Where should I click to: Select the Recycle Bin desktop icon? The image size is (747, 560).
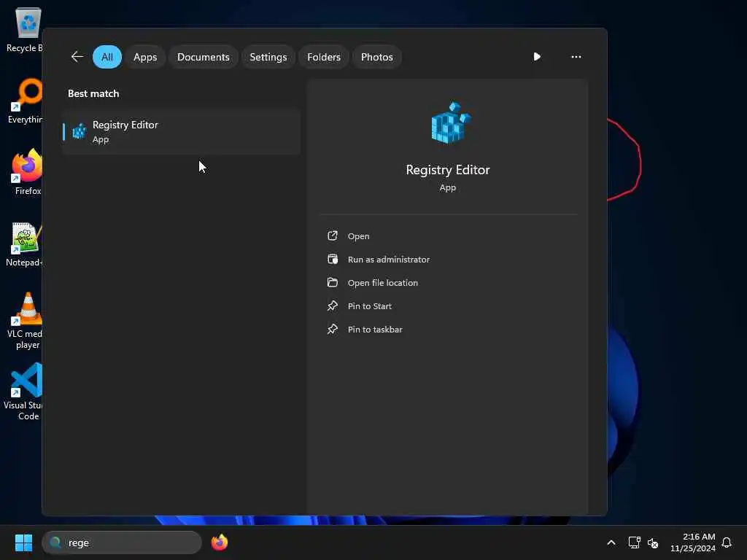pos(24,30)
